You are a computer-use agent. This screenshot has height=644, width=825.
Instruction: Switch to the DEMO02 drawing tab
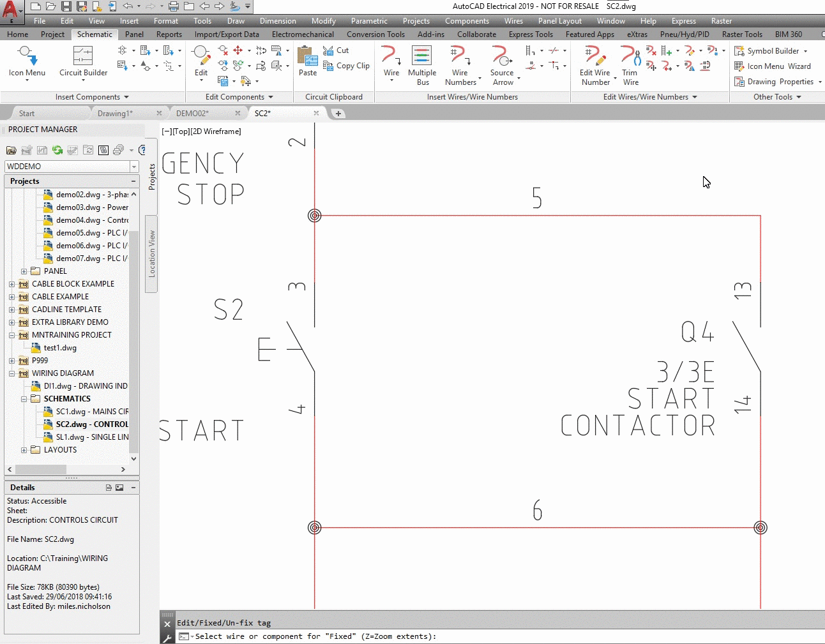click(x=193, y=113)
